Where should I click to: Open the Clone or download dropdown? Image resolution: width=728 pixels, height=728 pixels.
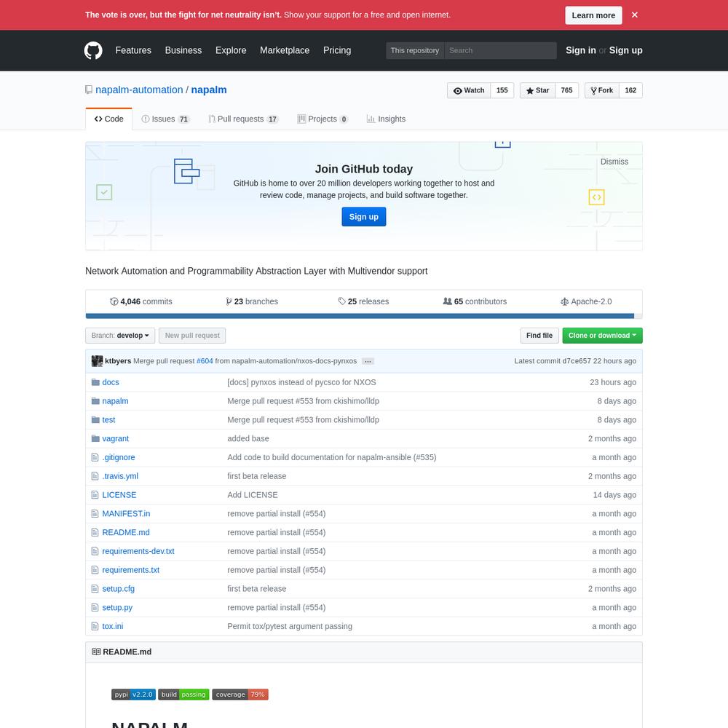(602, 336)
